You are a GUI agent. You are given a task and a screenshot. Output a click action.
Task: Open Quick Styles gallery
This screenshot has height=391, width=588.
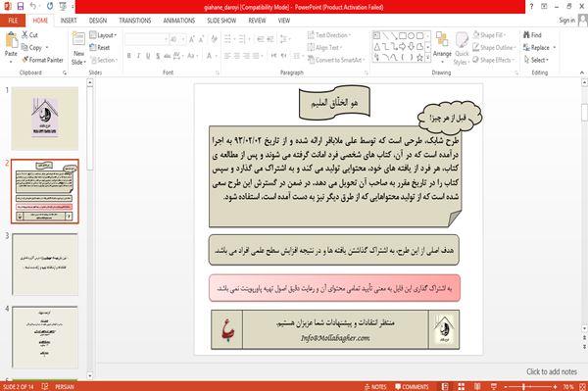pyautogui.click(x=462, y=49)
